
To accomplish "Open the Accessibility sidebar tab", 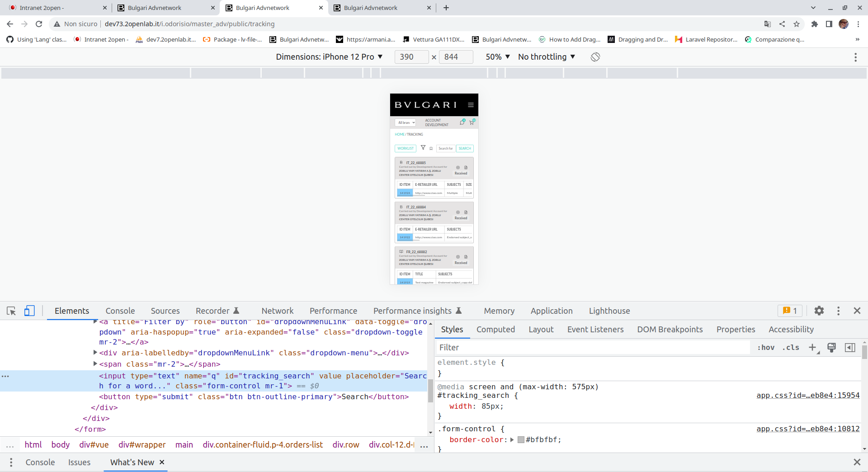I will click(x=791, y=330).
